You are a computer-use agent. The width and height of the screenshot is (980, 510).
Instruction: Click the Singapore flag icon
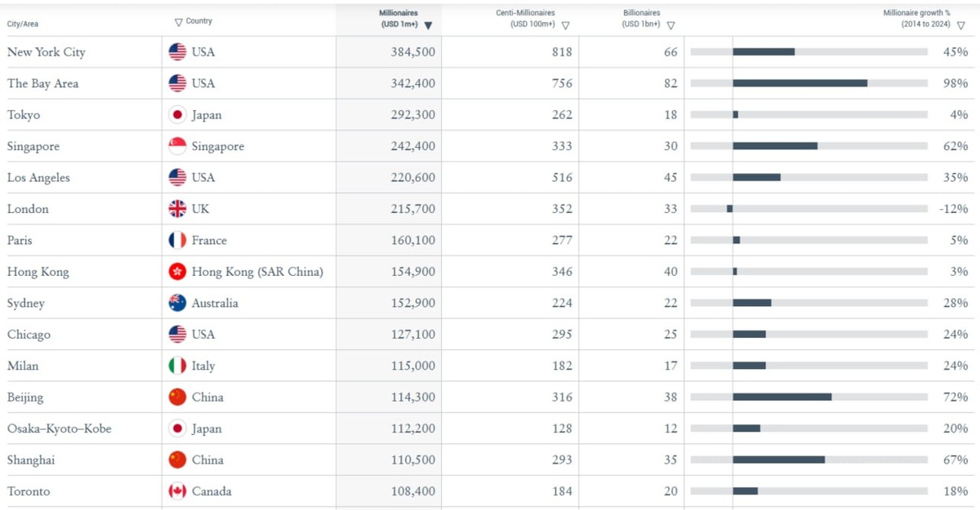click(x=177, y=147)
